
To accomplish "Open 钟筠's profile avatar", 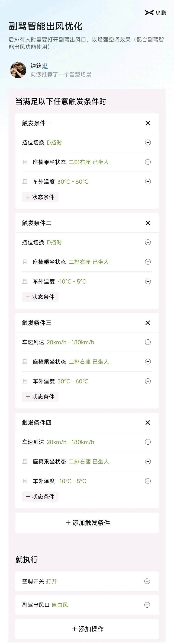I will [x=18, y=70].
